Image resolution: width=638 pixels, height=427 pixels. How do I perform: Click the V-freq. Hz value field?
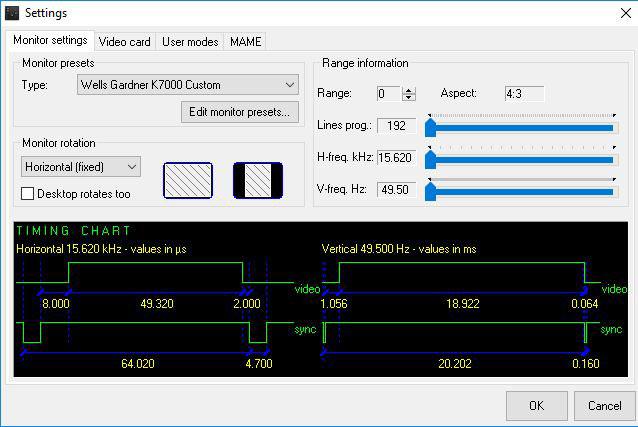pyautogui.click(x=396, y=190)
